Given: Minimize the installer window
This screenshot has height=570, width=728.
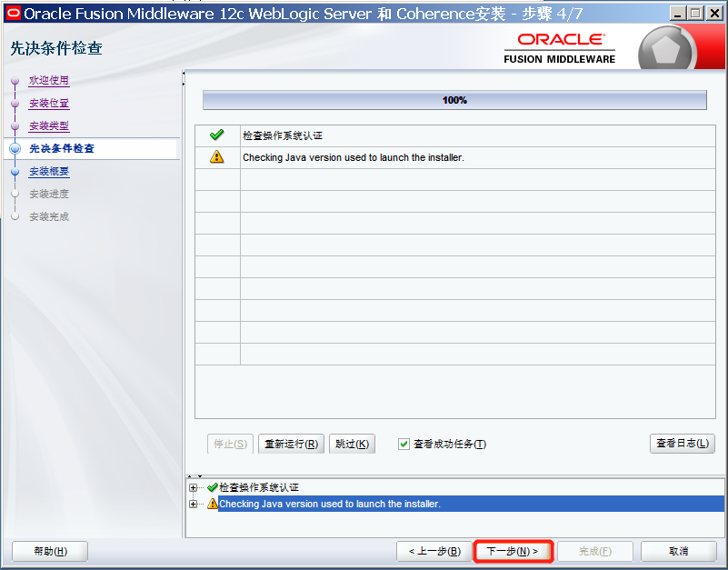Looking at the screenshot, I should pos(677,14).
